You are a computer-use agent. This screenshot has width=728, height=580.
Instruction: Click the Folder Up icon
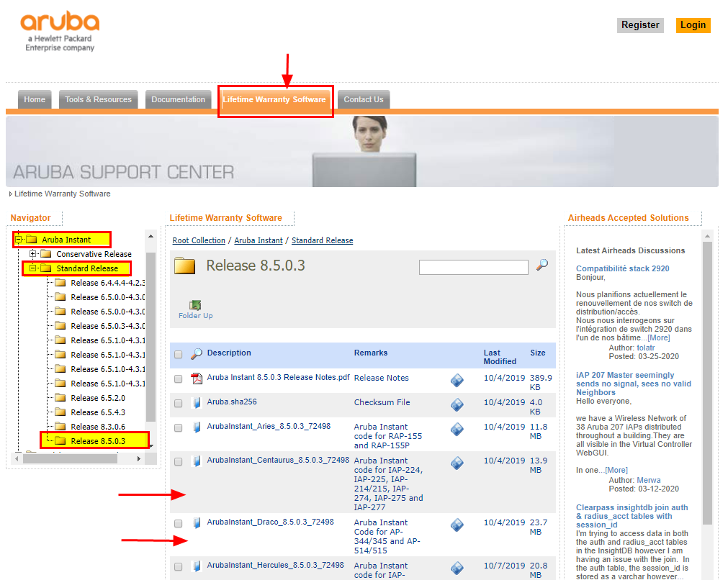pos(195,305)
